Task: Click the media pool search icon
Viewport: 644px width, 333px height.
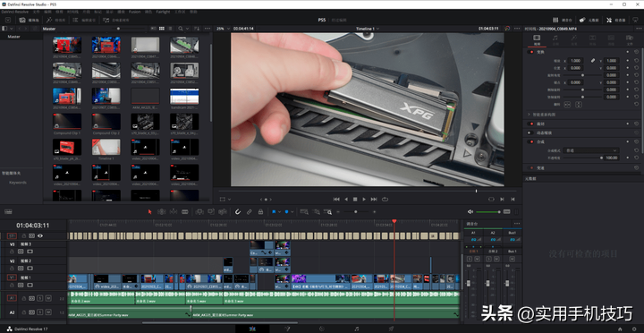Action: [x=181, y=29]
